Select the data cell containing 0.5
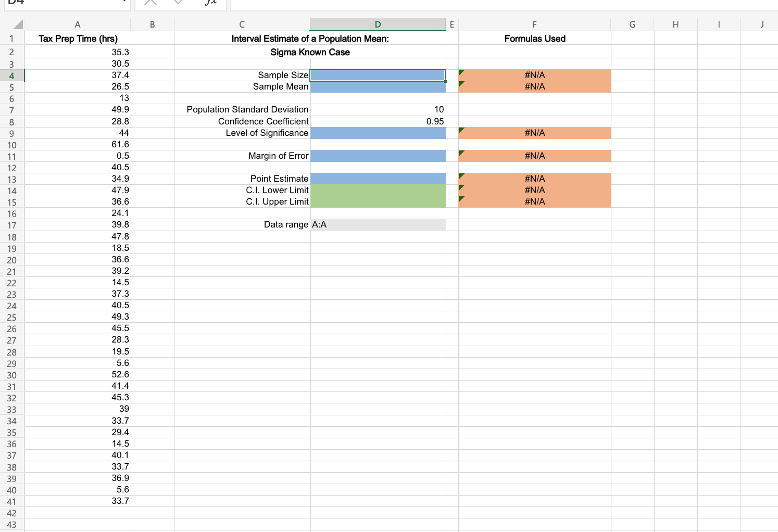 click(78, 156)
